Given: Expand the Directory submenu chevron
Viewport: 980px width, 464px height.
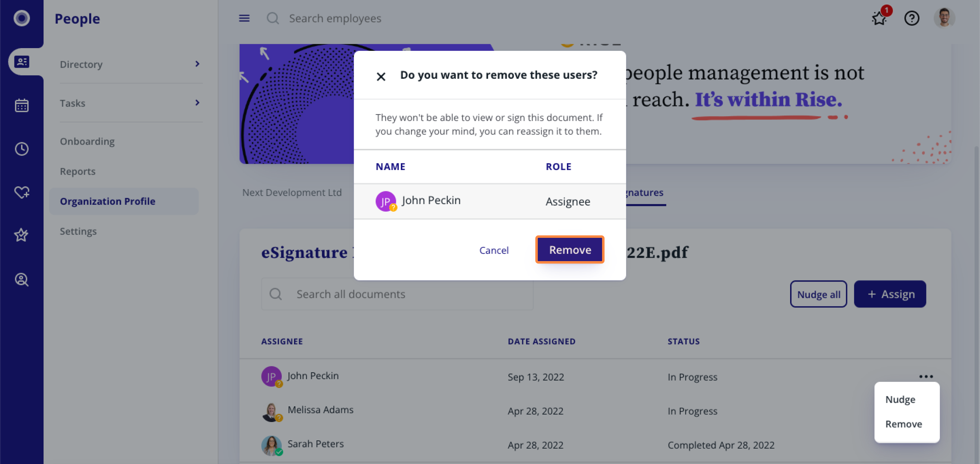Looking at the screenshot, I should click(197, 64).
